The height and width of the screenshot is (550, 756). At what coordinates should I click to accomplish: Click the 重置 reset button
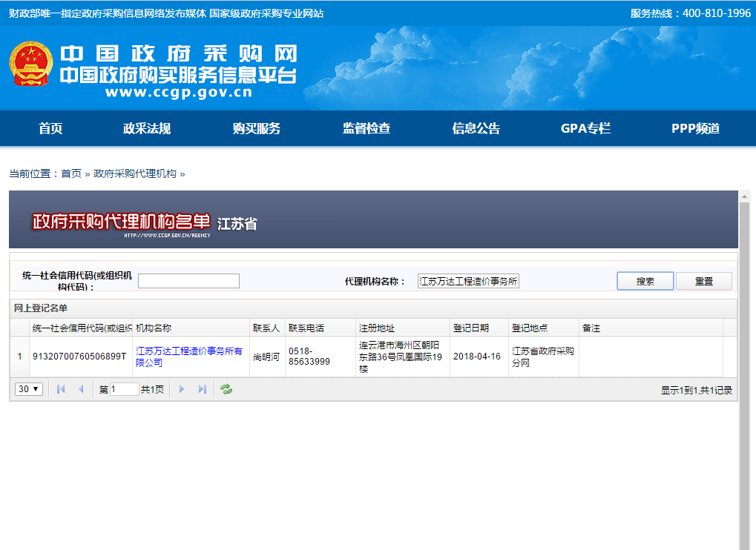pyautogui.click(x=703, y=282)
